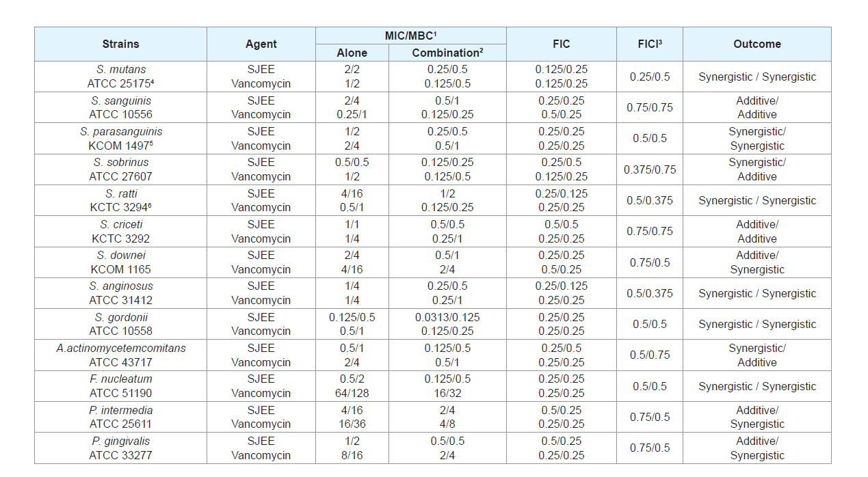This screenshot has width=868, height=477.
Task: Select the MIC/MBC header cell
Action: point(411,36)
